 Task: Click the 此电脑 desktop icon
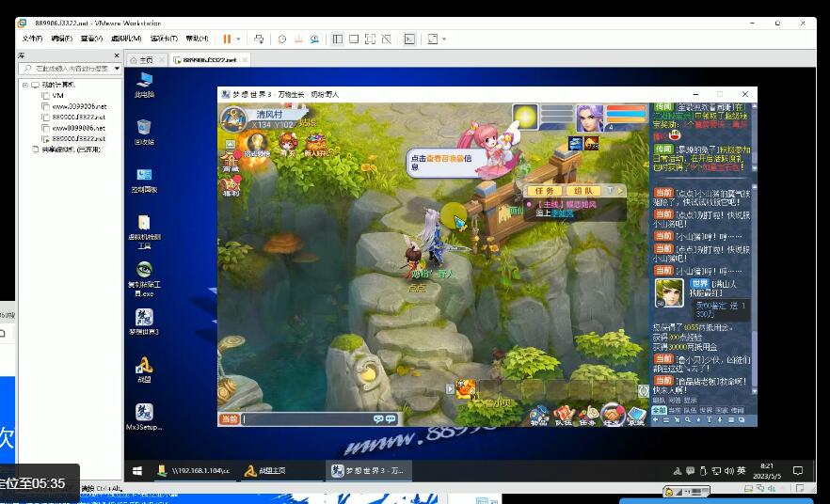click(144, 85)
